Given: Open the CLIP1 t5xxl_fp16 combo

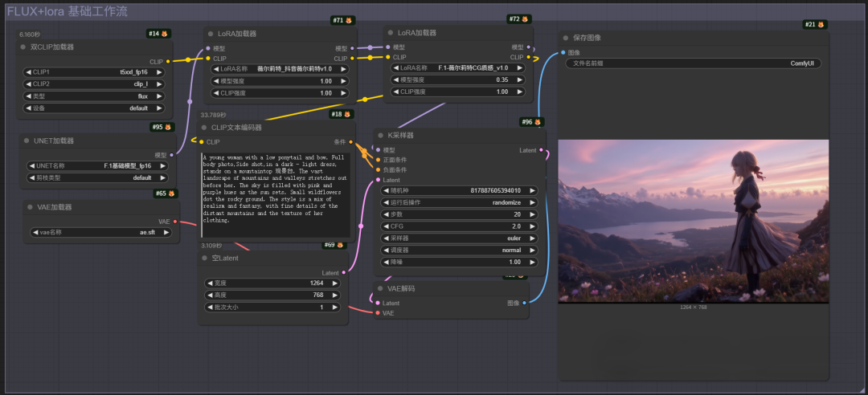Looking at the screenshot, I should pyautogui.click(x=93, y=72).
